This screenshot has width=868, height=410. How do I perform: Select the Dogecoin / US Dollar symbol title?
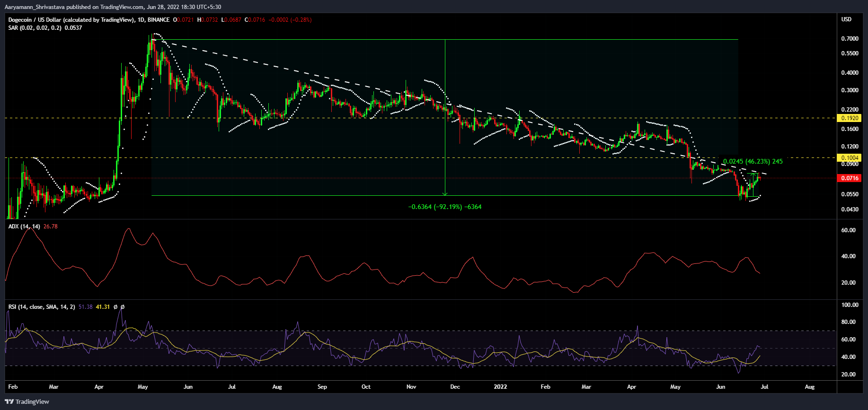pyautogui.click(x=71, y=20)
